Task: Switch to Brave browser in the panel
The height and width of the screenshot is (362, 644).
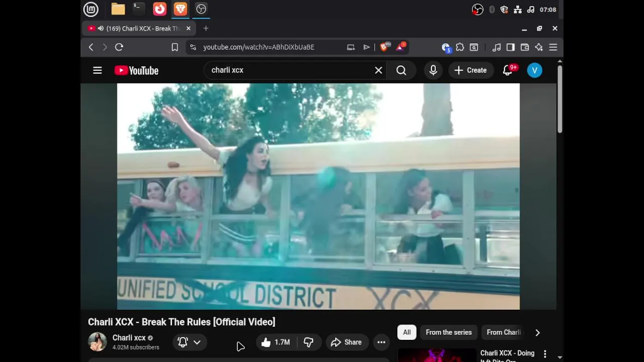Action: [180, 9]
